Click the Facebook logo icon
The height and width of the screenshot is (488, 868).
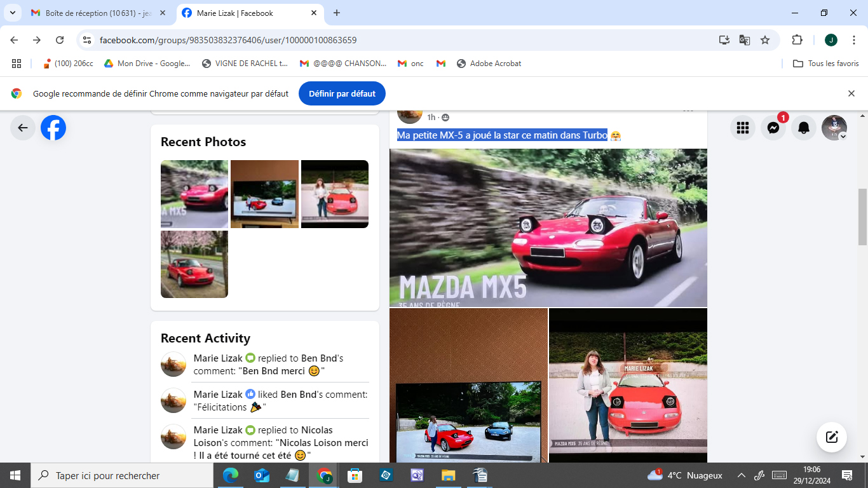pos(53,128)
